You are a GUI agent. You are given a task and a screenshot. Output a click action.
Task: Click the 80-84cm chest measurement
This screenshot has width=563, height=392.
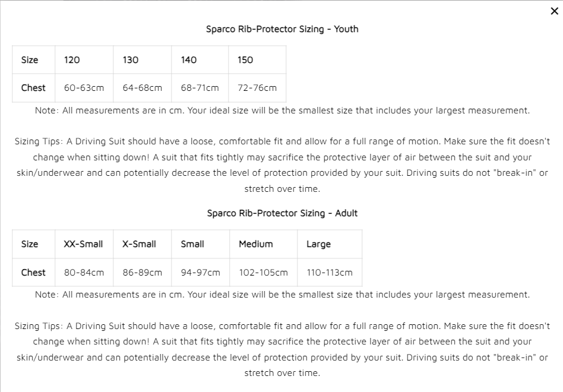84,273
